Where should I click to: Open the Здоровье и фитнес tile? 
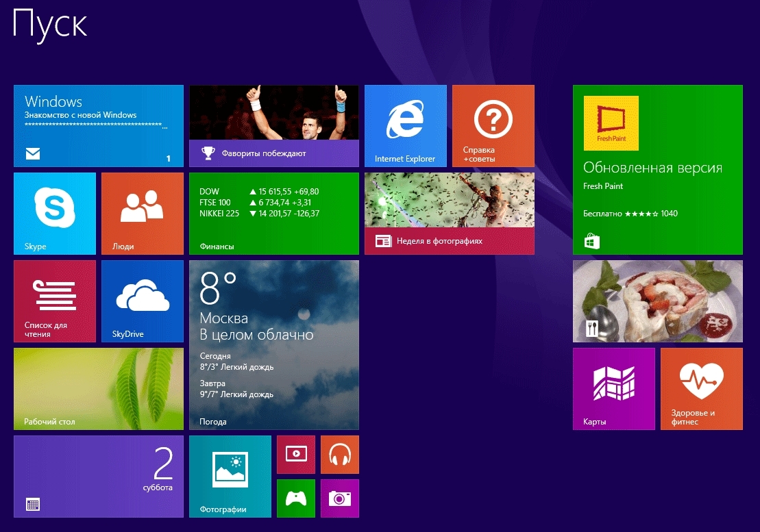[702, 389]
